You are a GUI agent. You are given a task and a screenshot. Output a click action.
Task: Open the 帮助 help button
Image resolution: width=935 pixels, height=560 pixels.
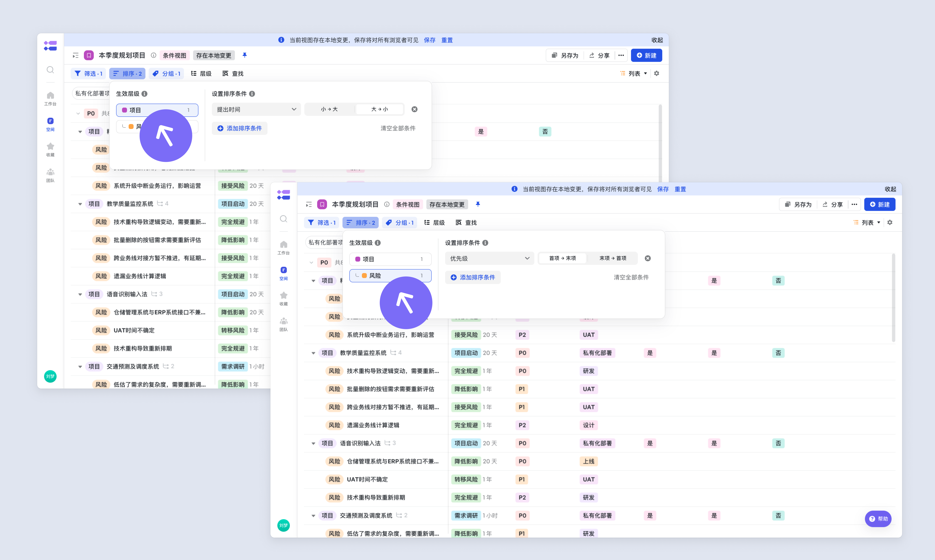click(x=878, y=519)
